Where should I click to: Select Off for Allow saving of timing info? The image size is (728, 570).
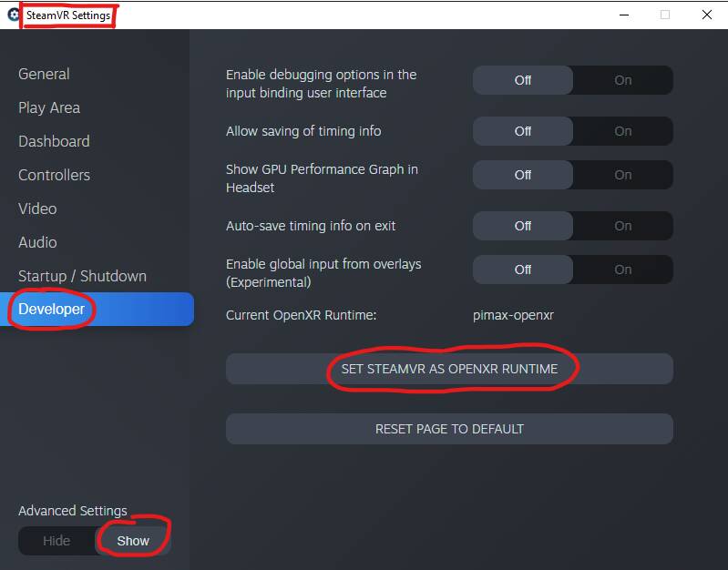(x=523, y=131)
